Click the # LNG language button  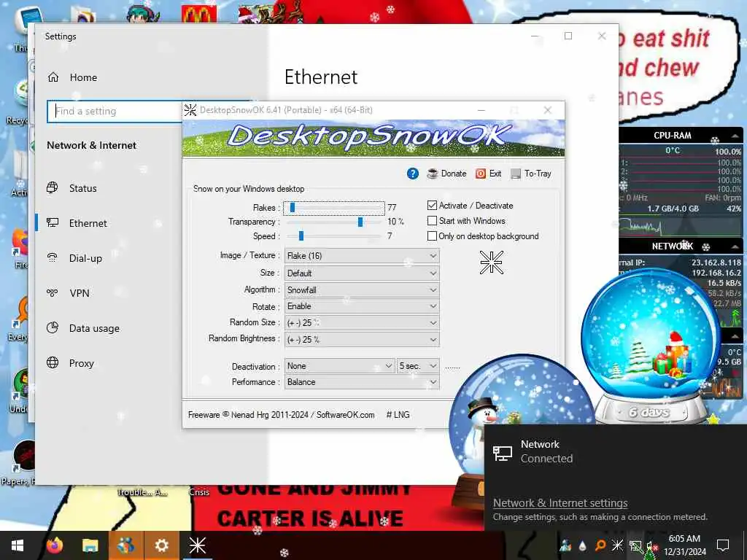coord(398,415)
